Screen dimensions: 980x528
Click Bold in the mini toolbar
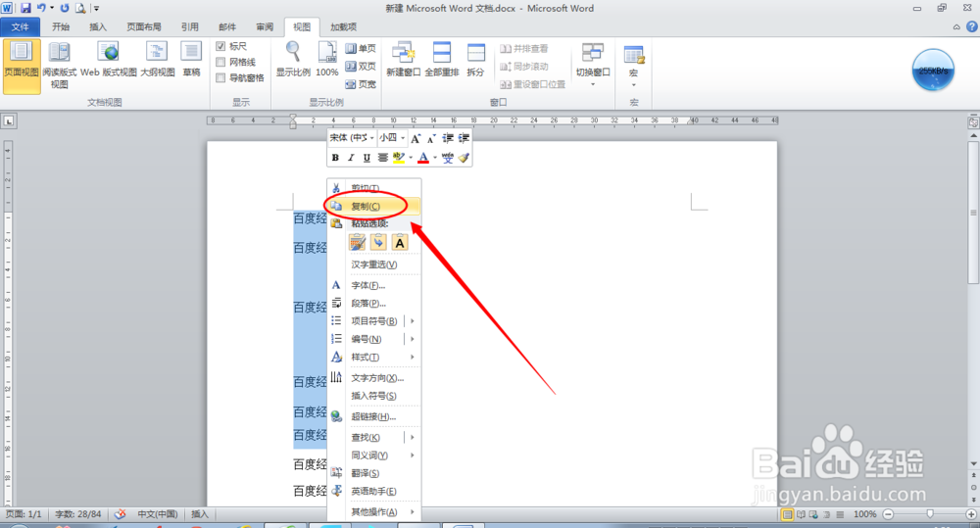pyautogui.click(x=335, y=158)
